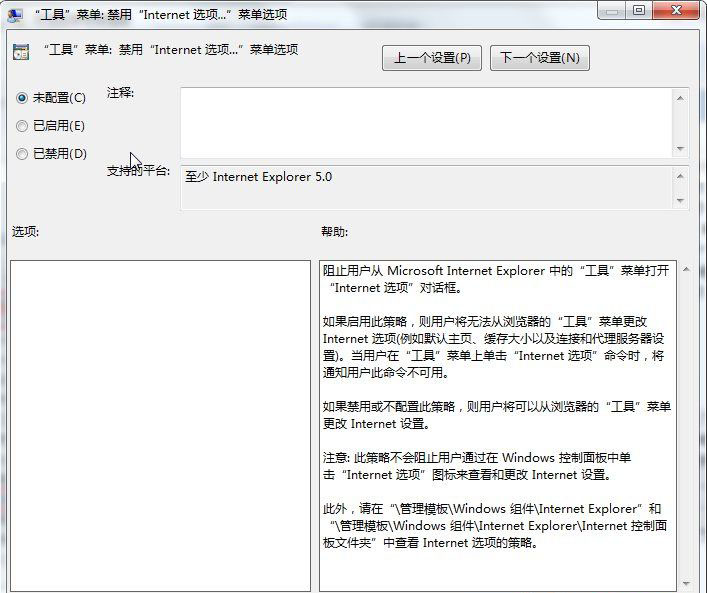Select the 已启用 radio option
The width and height of the screenshot is (707, 593).
click(22, 126)
